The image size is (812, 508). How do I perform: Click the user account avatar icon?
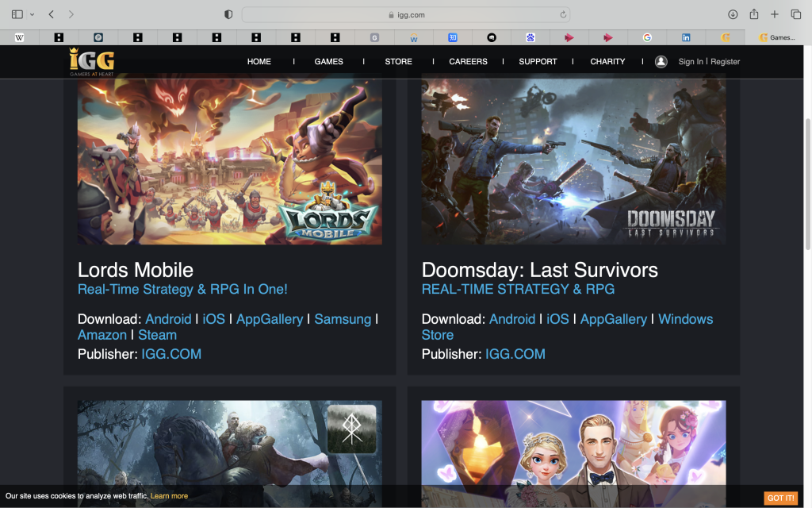661,62
